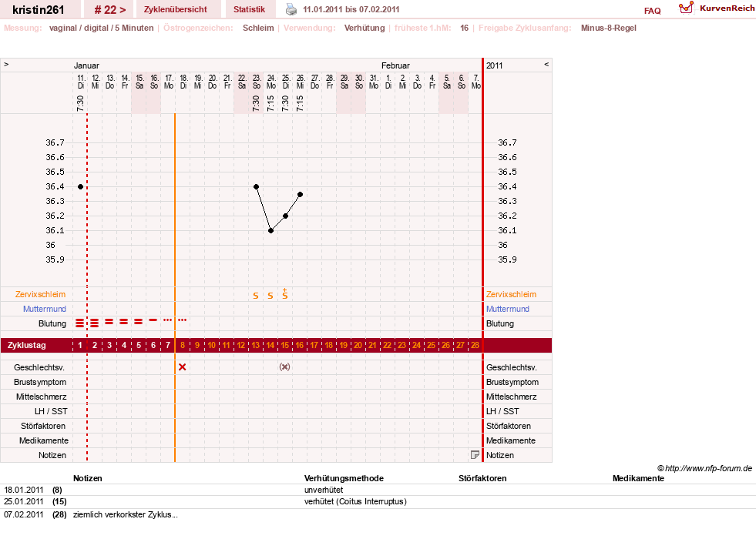Open the note icon on cycle day 28
Image resolution: width=756 pixels, height=539 pixels.
tap(475, 455)
